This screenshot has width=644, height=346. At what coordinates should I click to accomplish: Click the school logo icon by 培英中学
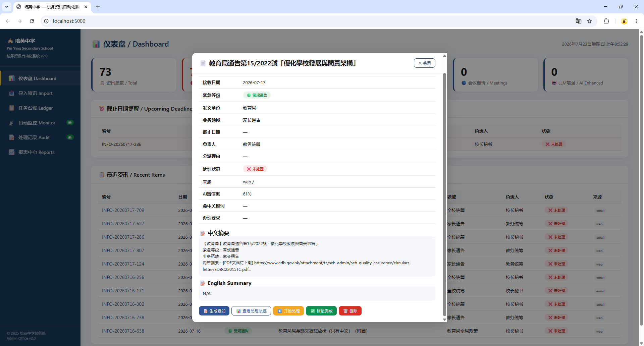coord(10,41)
